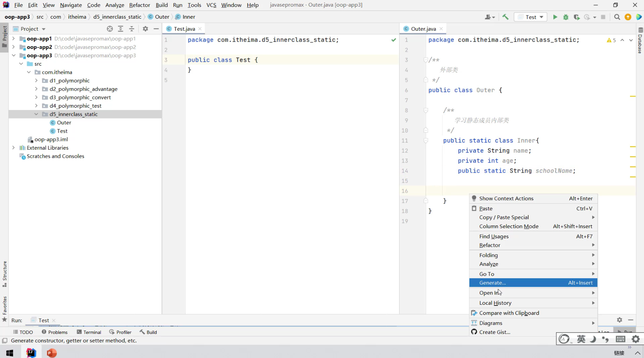
Task: Click the green Run button in toolbar
Action: click(x=555, y=17)
